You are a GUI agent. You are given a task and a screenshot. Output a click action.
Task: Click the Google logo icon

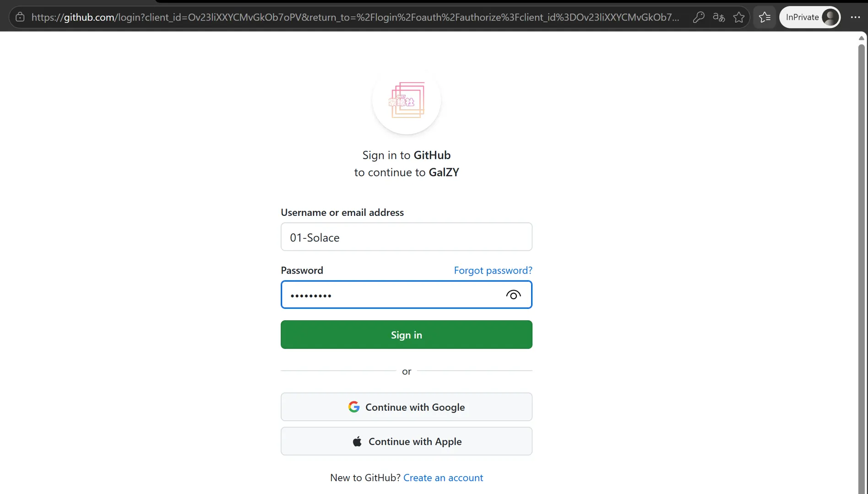354,407
